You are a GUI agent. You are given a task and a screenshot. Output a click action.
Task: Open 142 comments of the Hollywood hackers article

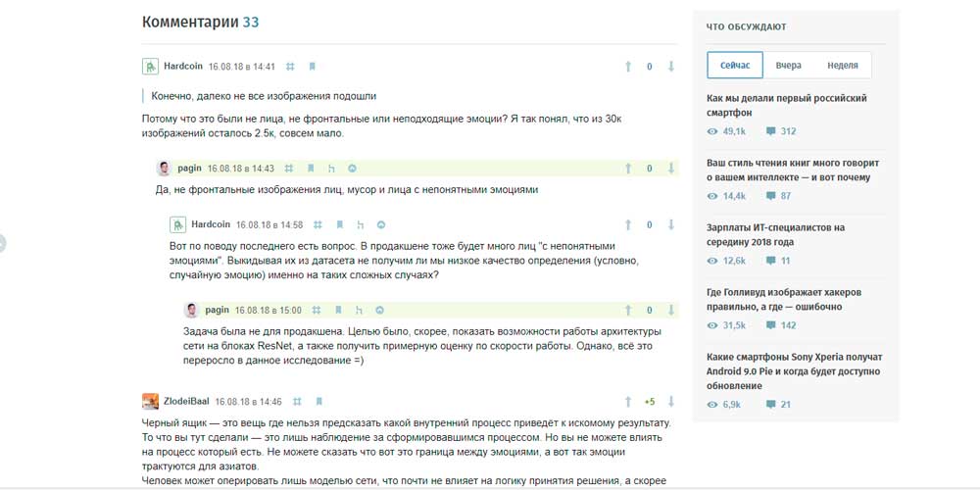781,325
